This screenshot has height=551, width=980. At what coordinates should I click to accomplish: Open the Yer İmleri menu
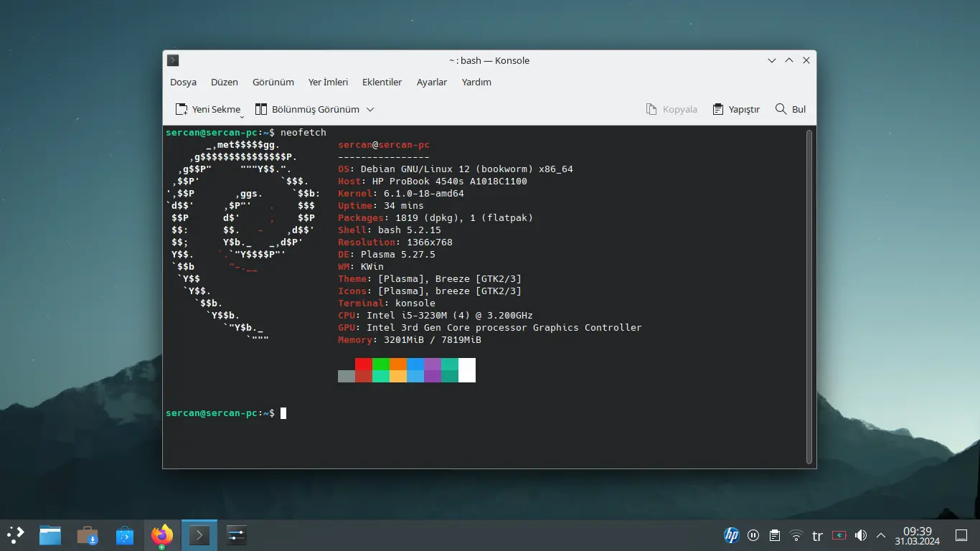(328, 82)
